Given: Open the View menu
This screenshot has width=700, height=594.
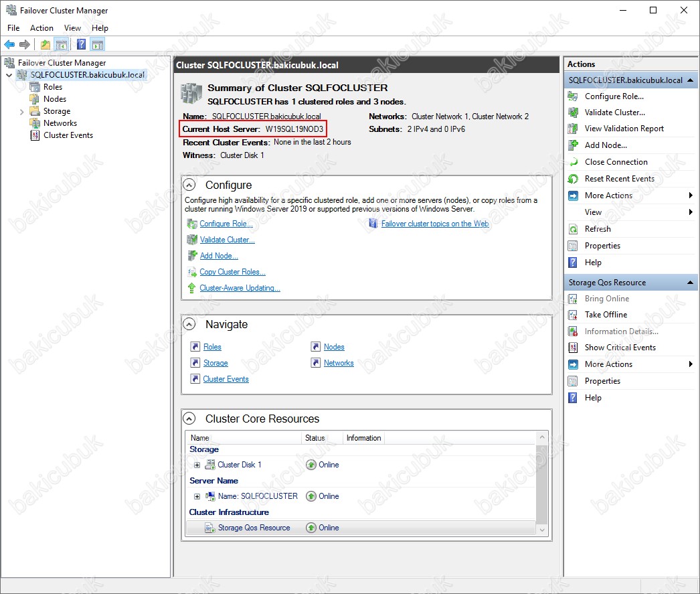Looking at the screenshot, I should 72,27.
